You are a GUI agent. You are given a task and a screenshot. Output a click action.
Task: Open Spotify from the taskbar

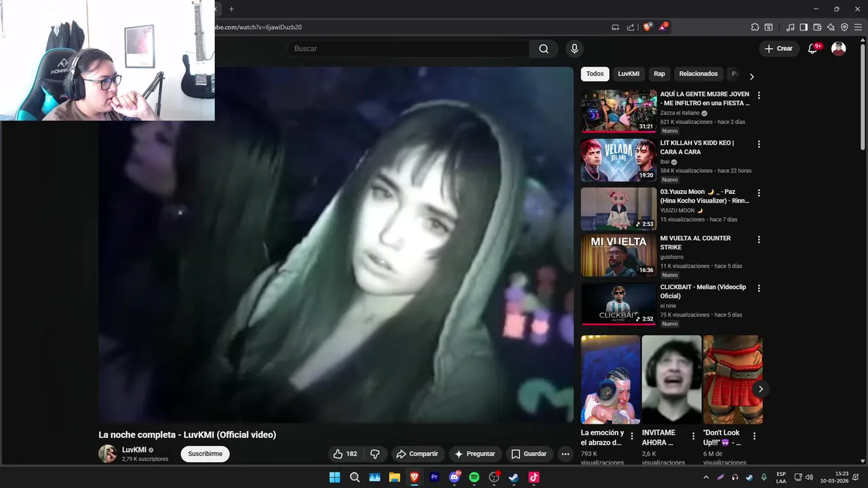tap(474, 477)
